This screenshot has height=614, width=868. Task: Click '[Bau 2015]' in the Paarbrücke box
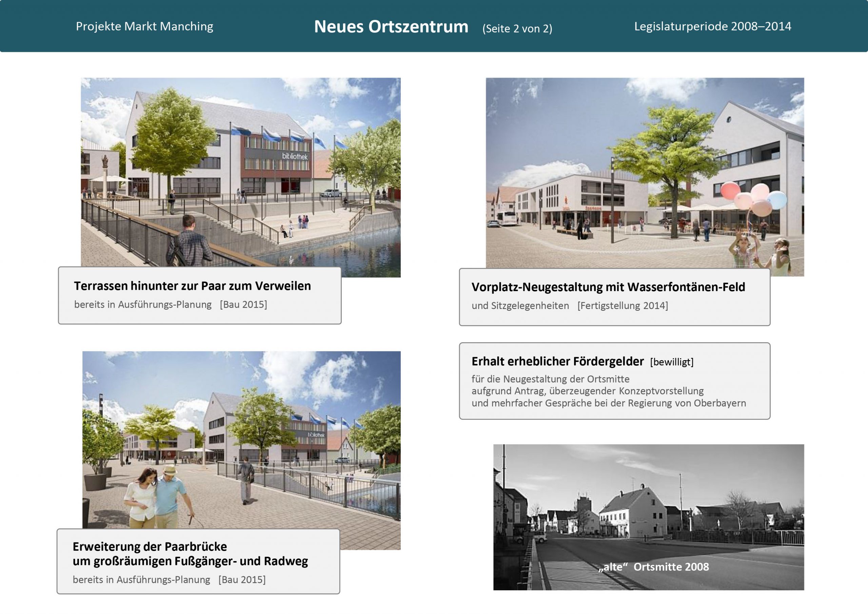(x=242, y=580)
